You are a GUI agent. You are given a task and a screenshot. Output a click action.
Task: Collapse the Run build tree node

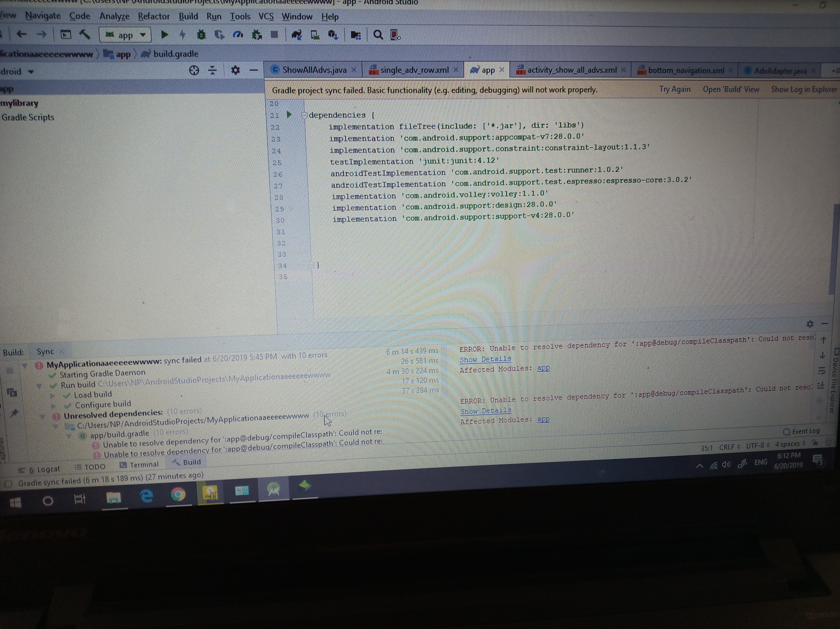pyautogui.click(x=39, y=386)
